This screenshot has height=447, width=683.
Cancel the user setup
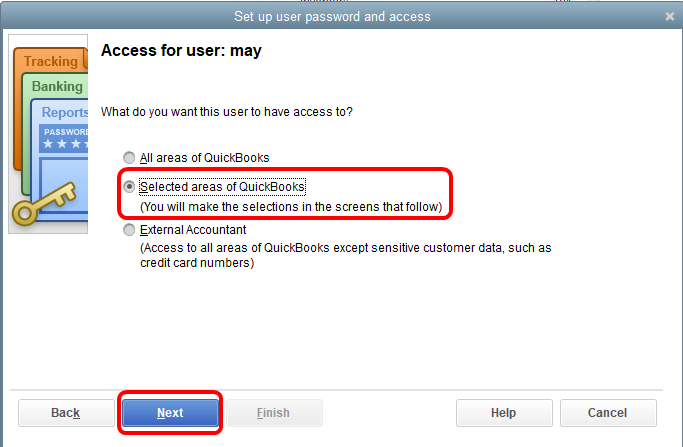click(x=607, y=413)
